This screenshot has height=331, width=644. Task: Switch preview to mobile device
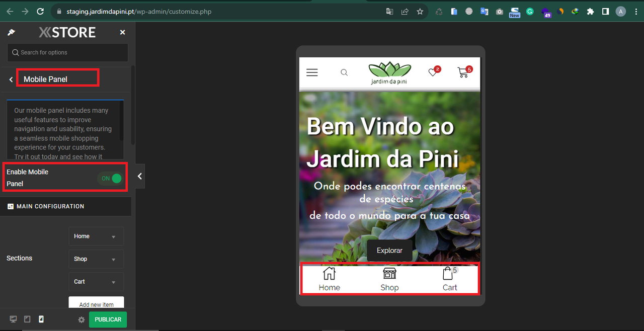click(41, 319)
